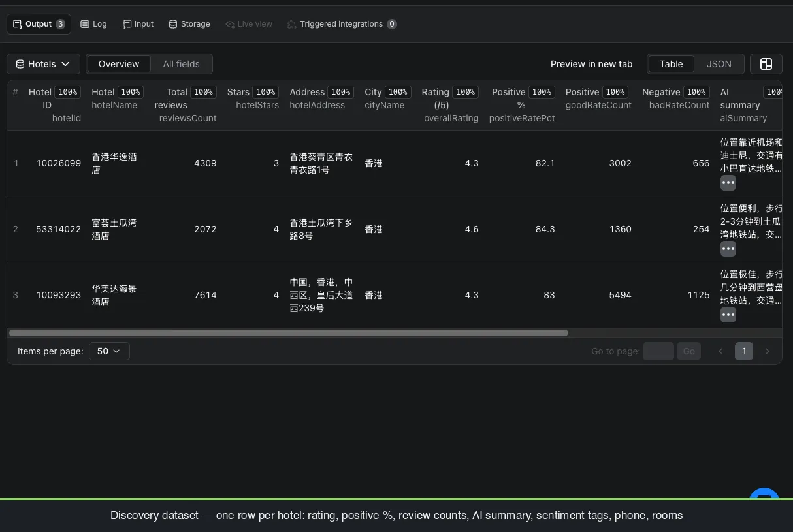The height and width of the screenshot is (532, 793).
Task: Expand AI summary for hotel 10026099
Action: (728, 183)
